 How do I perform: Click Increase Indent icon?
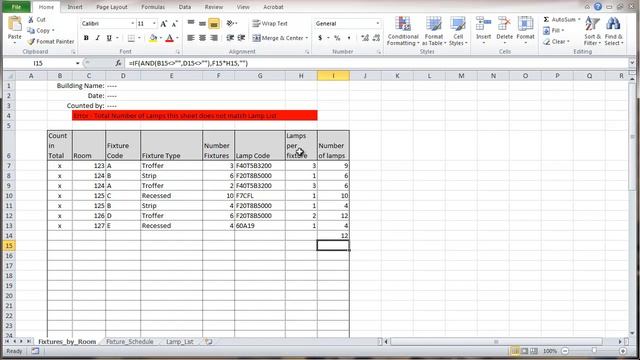(x=241, y=38)
